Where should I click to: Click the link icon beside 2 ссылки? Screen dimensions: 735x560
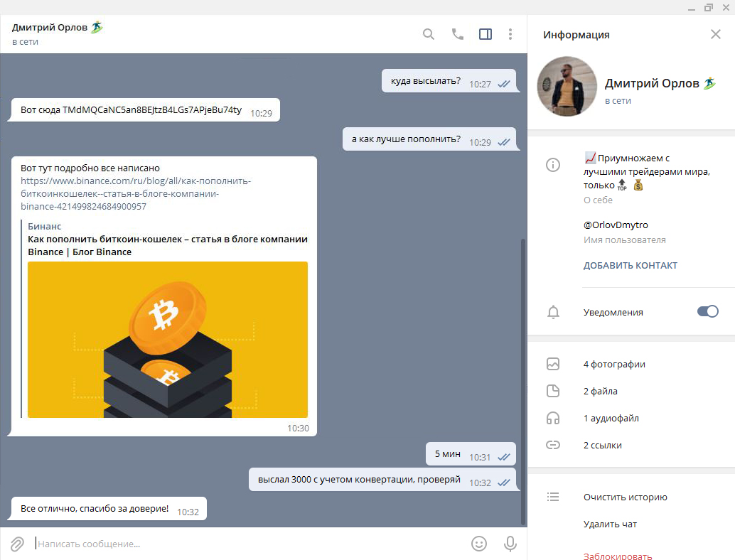pos(553,445)
